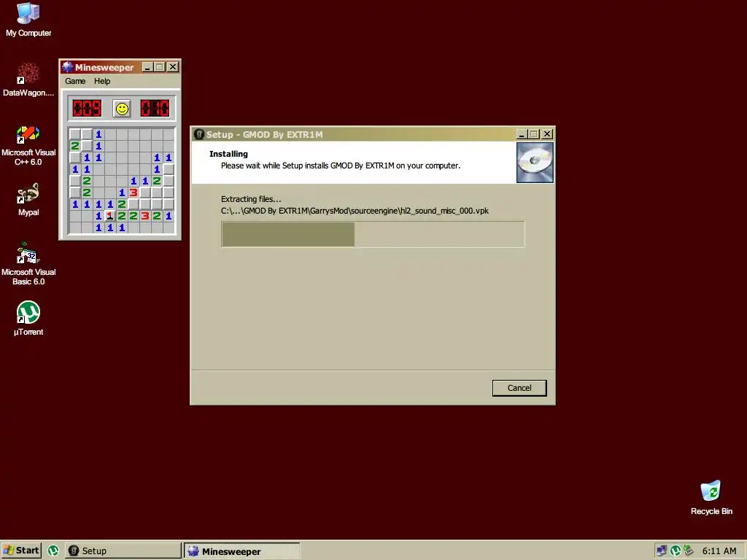This screenshot has width=747, height=560.
Task: Click the "Please wait while Setup installs" text
Action: click(341, 166)
